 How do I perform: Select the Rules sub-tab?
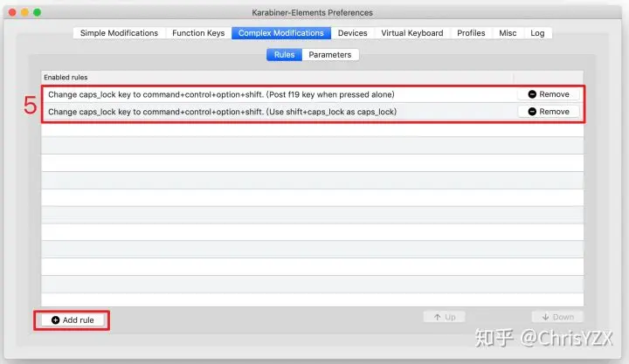[x=284, y=54]
